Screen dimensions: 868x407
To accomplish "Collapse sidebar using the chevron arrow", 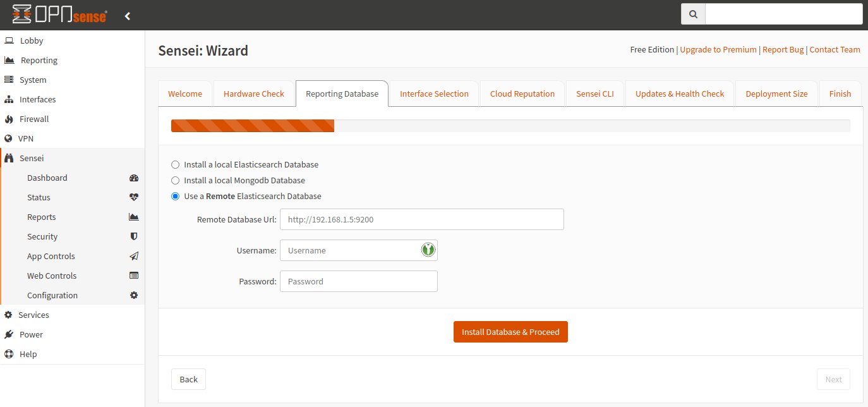I will 128,16.
